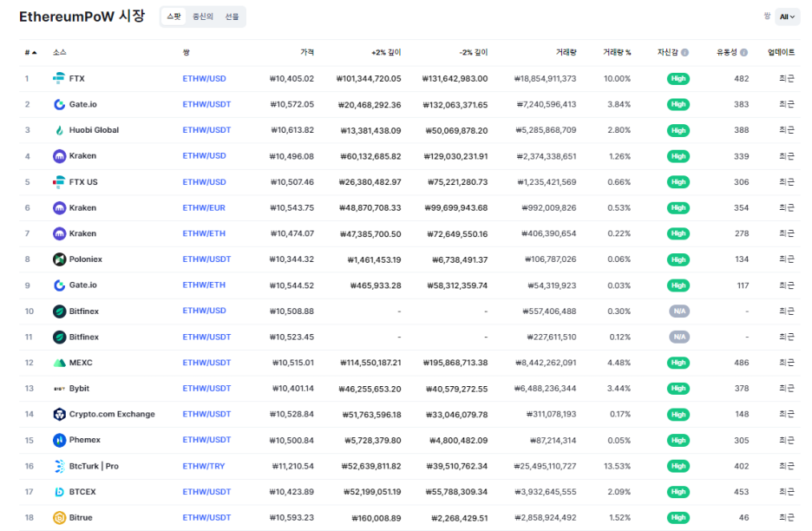This screenshot has width=812, height=531.
Task: Click the 가격 column header
Action: (x=306, y=52)
